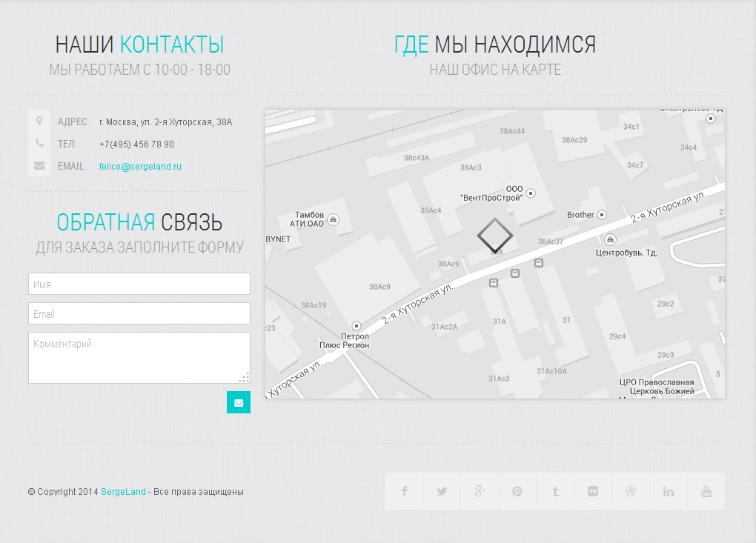This screenshot has width=756, height=543.
Task: Click the Тамбов АТИ ОАО map marker
Action: 333,220
